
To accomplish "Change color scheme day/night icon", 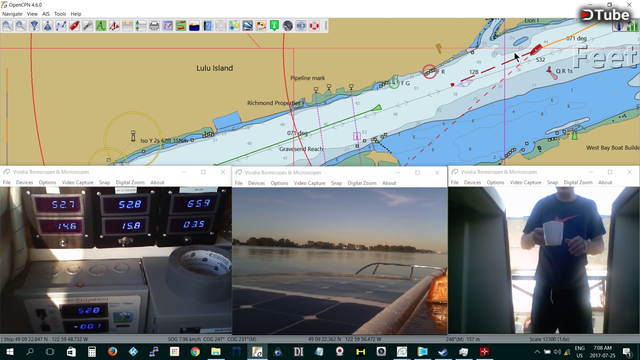I will 194,26.
